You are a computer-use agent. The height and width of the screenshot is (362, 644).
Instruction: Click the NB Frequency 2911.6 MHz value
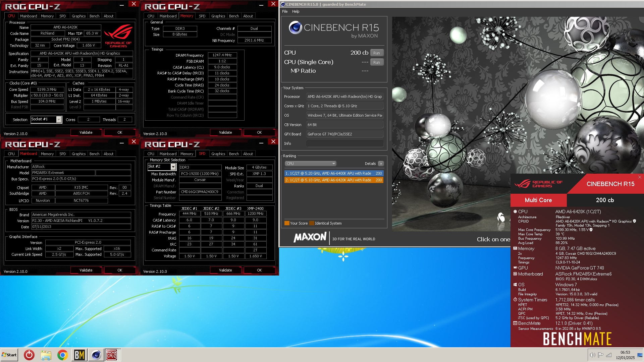[x=254, y=40]
